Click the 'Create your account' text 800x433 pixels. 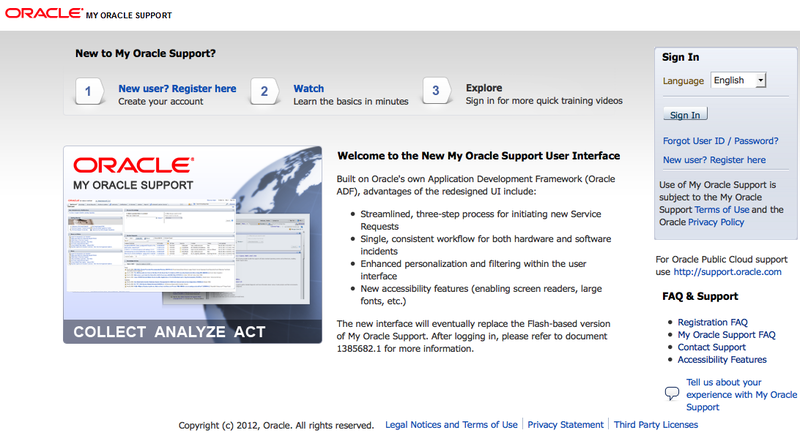coord(161,101)
